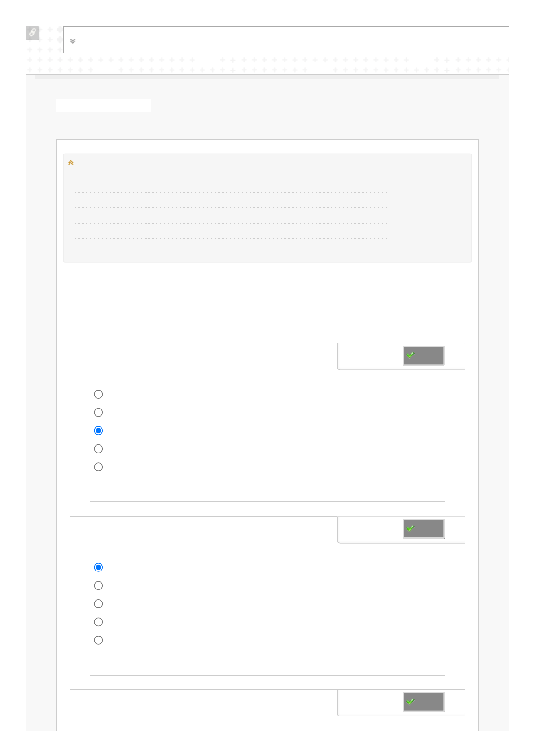
Task: Select the fifth option in the first question
Action: tap(98, 467)
